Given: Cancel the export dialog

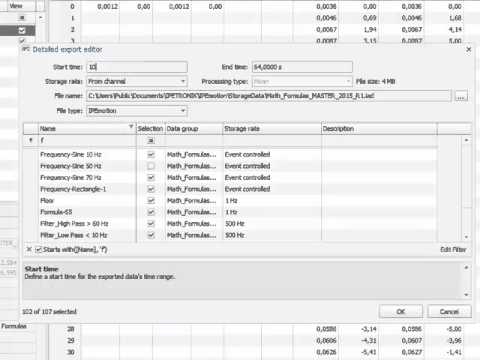Looking at the screenshot, I should coord(449,311).
